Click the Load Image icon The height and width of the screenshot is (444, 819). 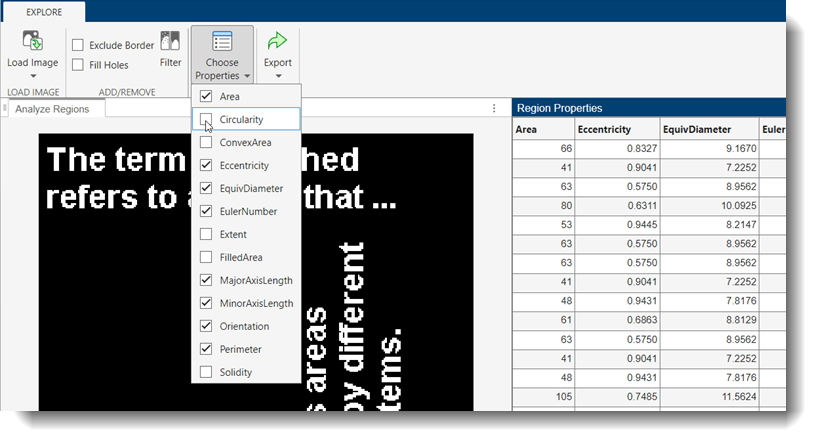coord(32,41)
